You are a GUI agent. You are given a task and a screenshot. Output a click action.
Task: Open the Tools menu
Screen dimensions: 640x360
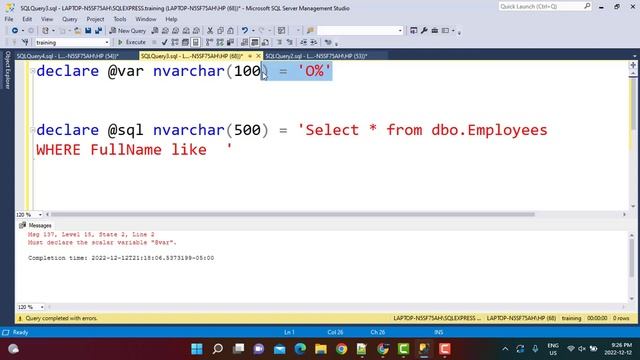click(120, 19)
